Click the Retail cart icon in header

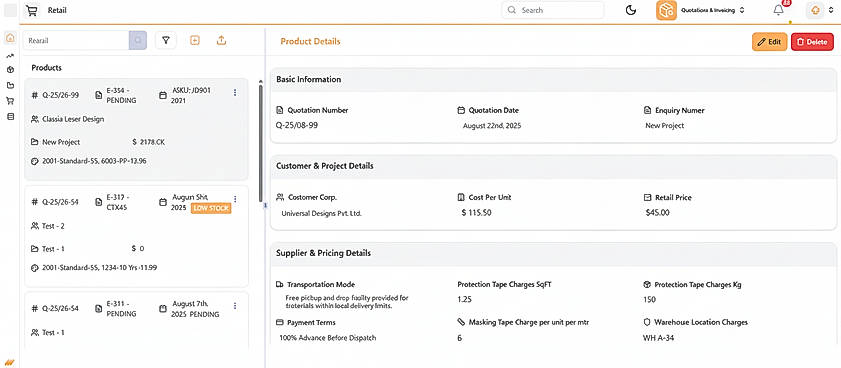[32, 10]
